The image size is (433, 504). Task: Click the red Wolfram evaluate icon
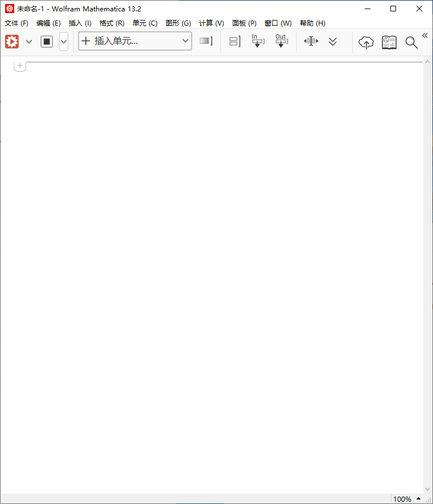tap(12, 42)
